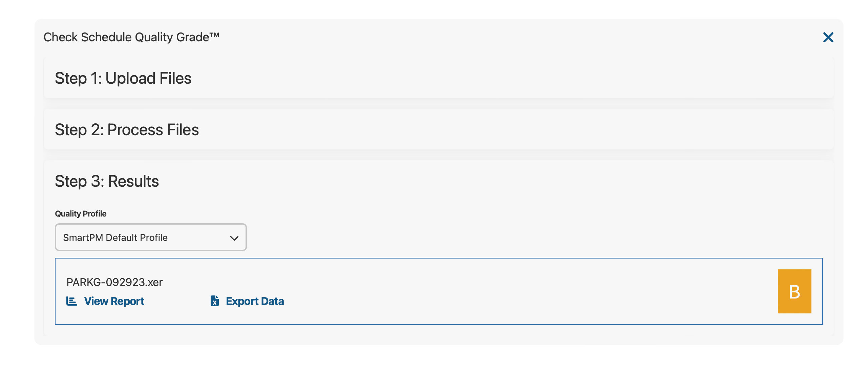This screenshot has height=370, width=868.
Task: Open View Report for PARKG-092923.xer
Action: click(114, 301)
